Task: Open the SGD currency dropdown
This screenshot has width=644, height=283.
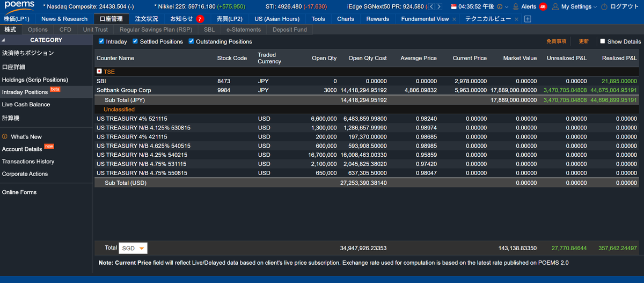Action: click(133, 248)
